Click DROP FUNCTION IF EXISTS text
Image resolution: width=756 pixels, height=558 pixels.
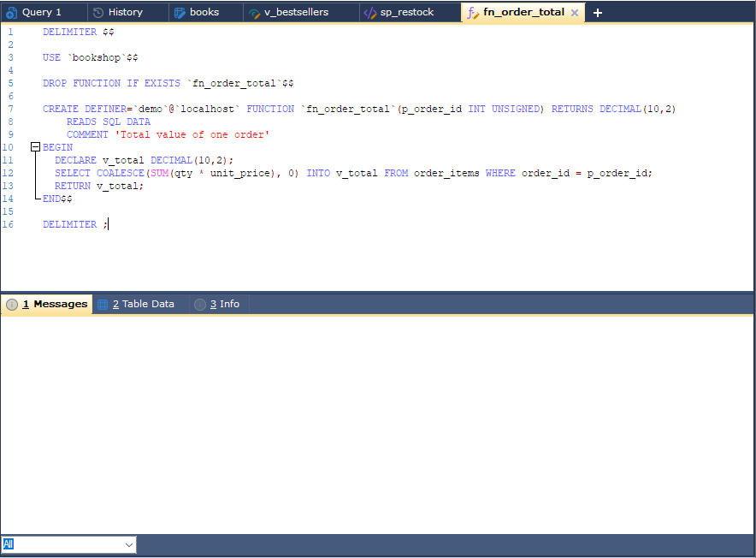point(111,83)
